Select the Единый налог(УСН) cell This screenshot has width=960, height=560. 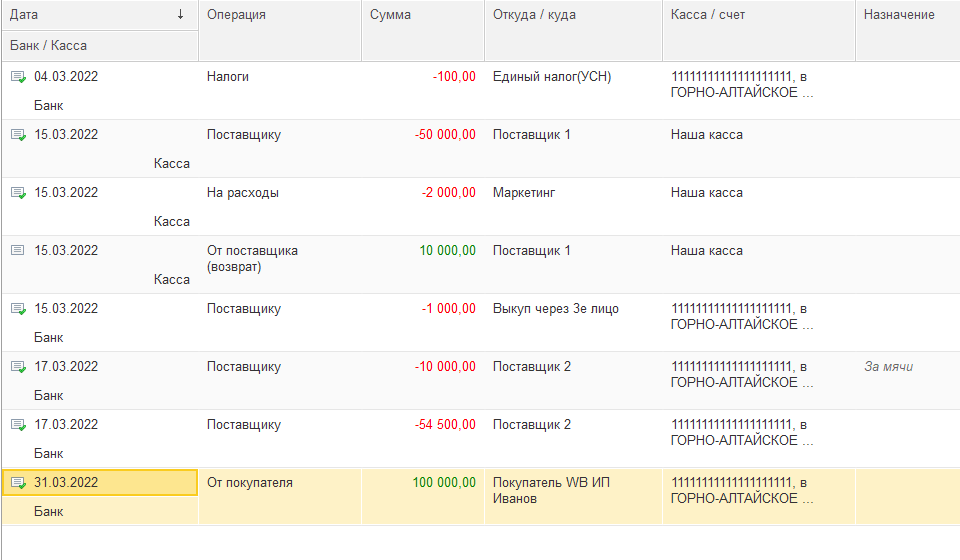[552, 77]
